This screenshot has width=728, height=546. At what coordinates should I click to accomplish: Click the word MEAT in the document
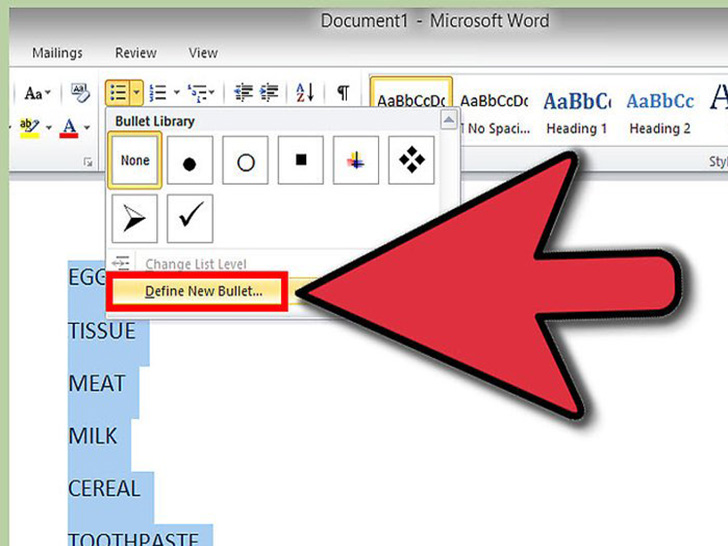(x=97, y=384)
